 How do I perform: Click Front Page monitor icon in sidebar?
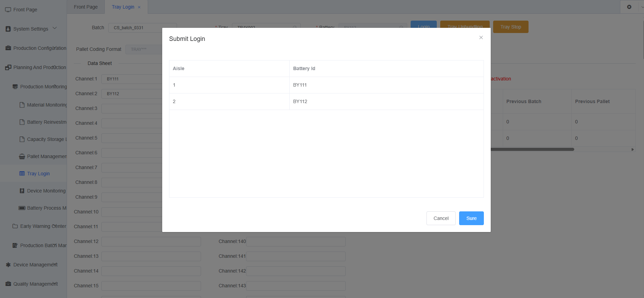coord(8,10)
